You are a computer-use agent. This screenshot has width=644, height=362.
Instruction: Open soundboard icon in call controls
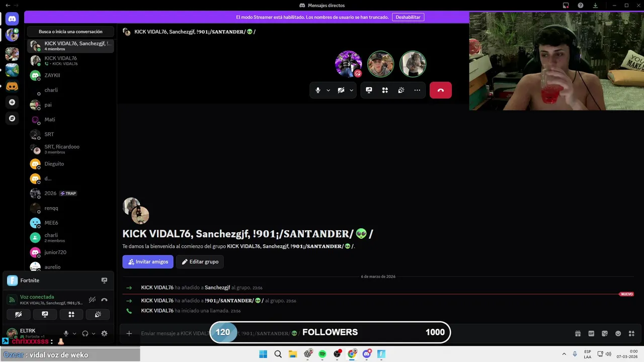(401, 90)
